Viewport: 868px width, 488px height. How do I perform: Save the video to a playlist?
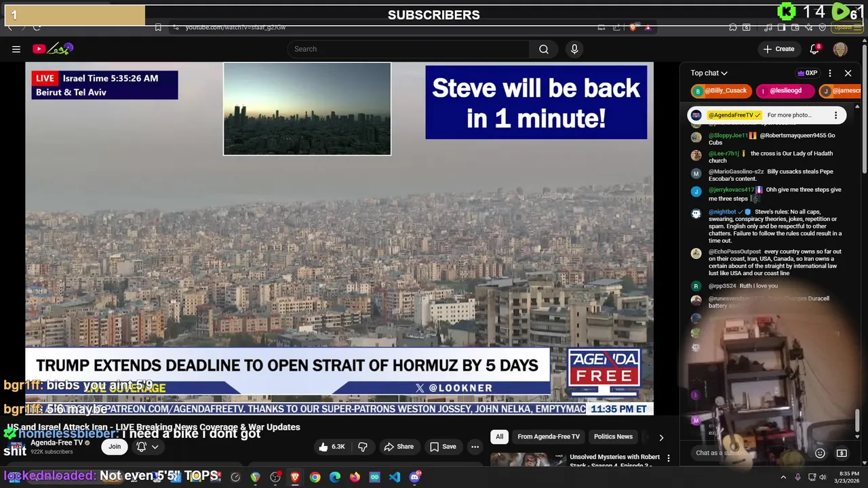point(443,447)
